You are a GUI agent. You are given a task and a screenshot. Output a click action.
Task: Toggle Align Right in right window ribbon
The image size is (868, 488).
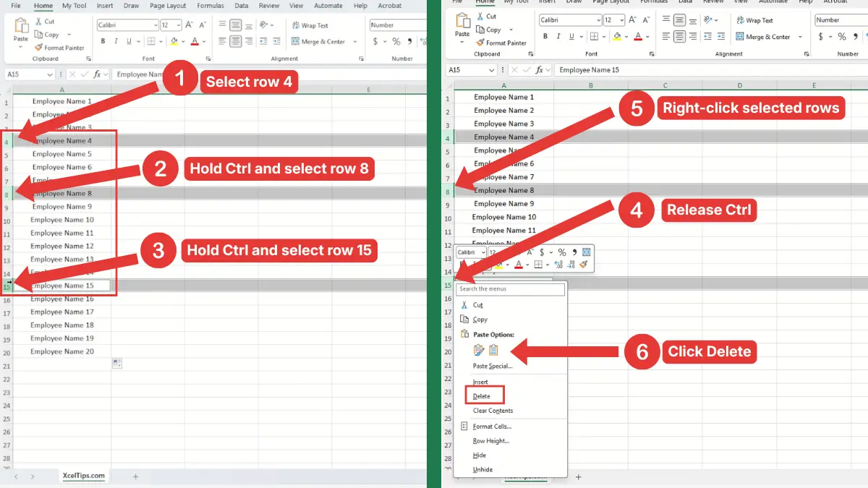(693, 37)
